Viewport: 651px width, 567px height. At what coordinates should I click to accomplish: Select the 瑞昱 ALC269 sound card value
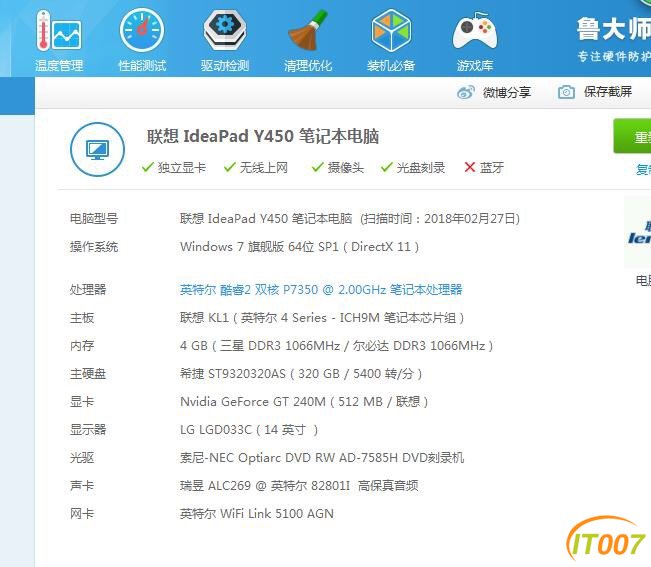[299, 486]
